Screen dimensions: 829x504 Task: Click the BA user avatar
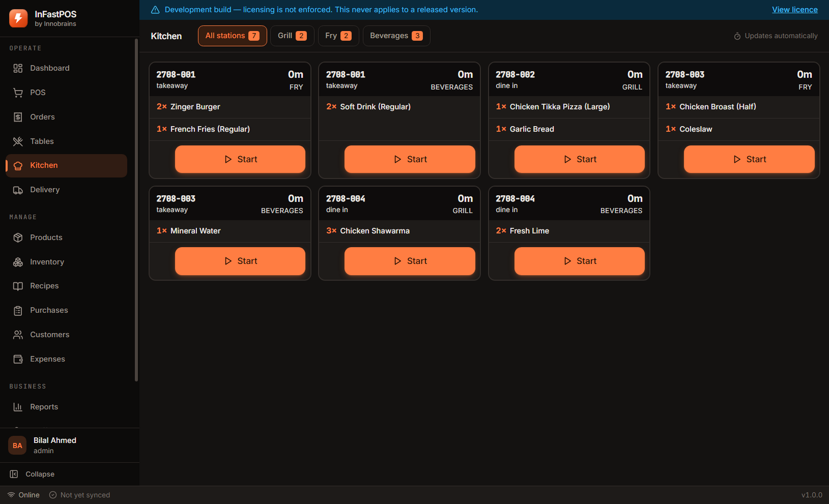click(x=17, y=446)
